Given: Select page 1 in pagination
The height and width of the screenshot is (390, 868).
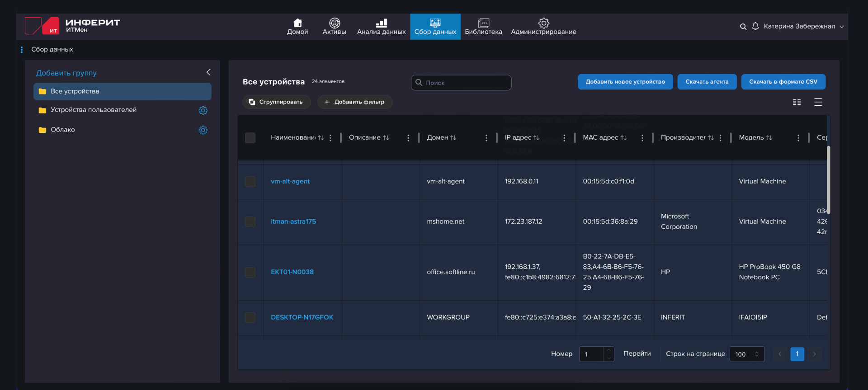Looking at the screenshot, I should click(x=797, y=354).
